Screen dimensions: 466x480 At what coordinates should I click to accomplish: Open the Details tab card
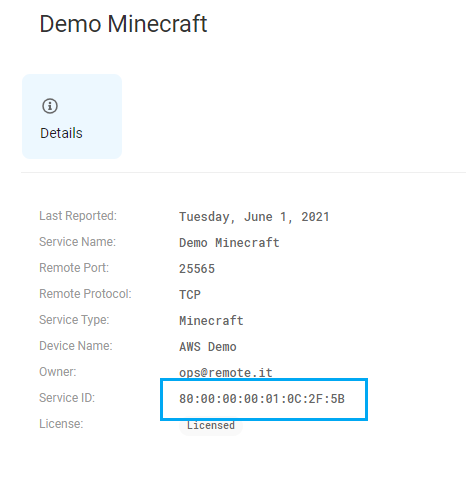click(72, 116)
